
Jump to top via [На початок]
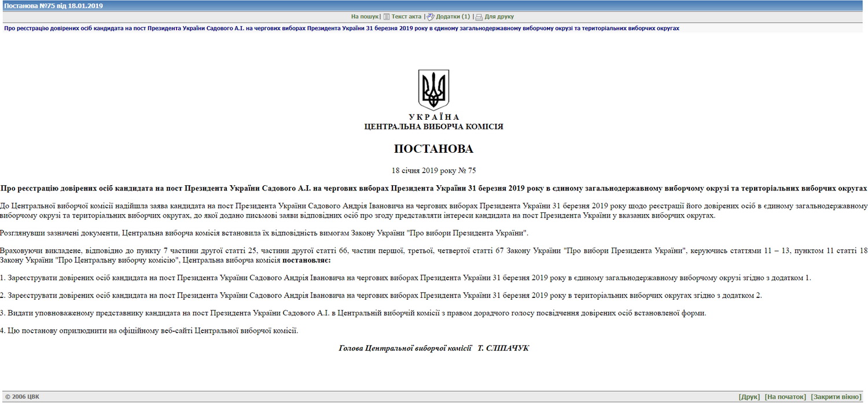click(785, 397)
